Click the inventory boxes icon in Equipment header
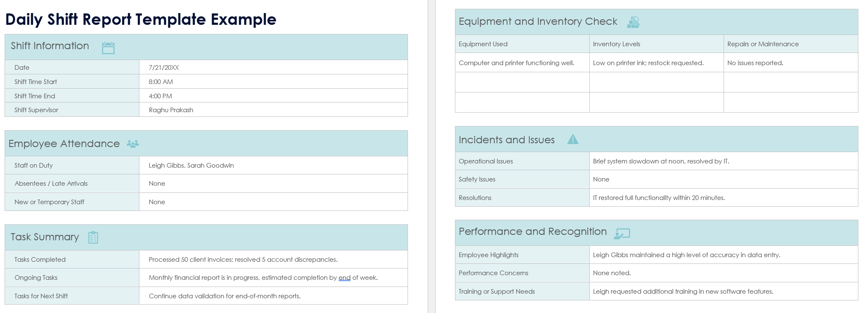The width and height of the screenshot is (868, 313). point(633,22)
